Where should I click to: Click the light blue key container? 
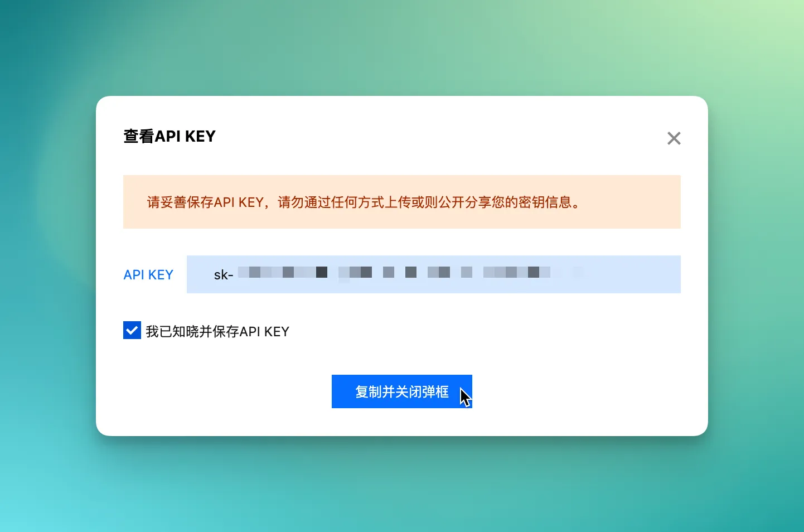click(x=433, y=274)
